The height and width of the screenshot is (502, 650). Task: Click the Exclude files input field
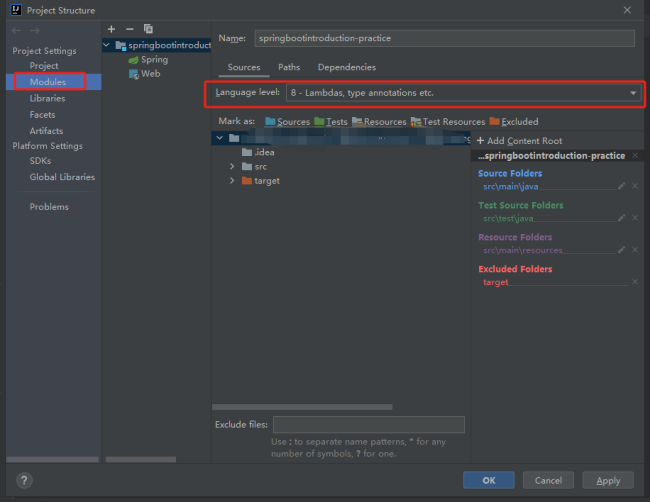tap(368, 425)
